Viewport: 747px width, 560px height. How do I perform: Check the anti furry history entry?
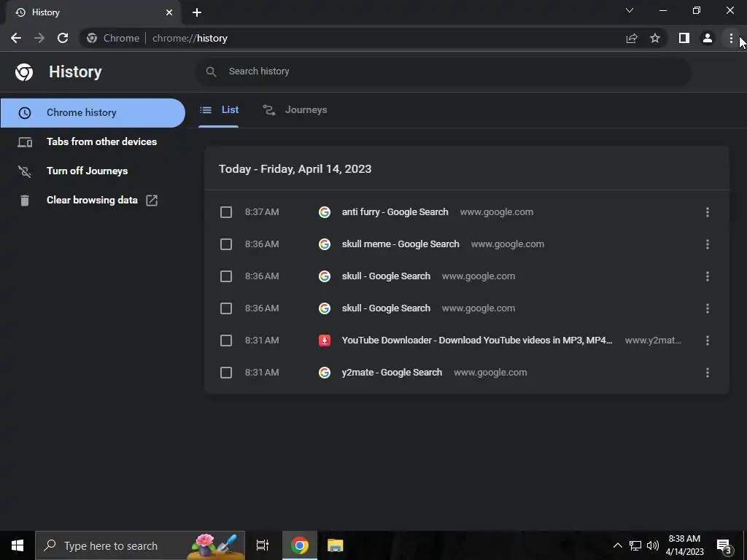coord(226,212)
